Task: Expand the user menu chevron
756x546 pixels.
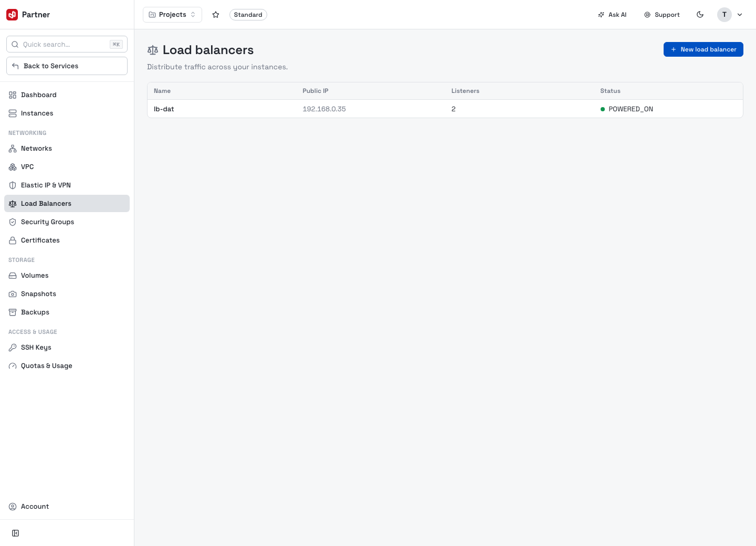Action: tap(740, 15)
